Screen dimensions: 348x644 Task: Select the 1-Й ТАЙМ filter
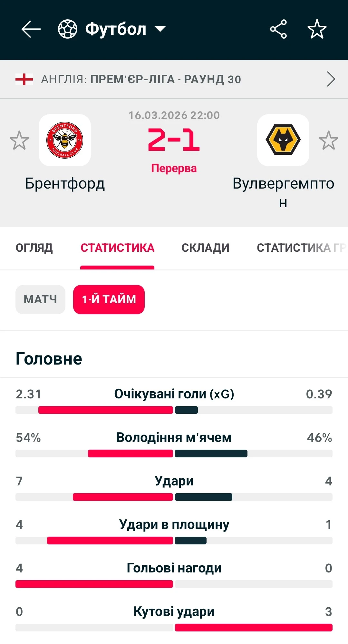(x=109, y=299)
